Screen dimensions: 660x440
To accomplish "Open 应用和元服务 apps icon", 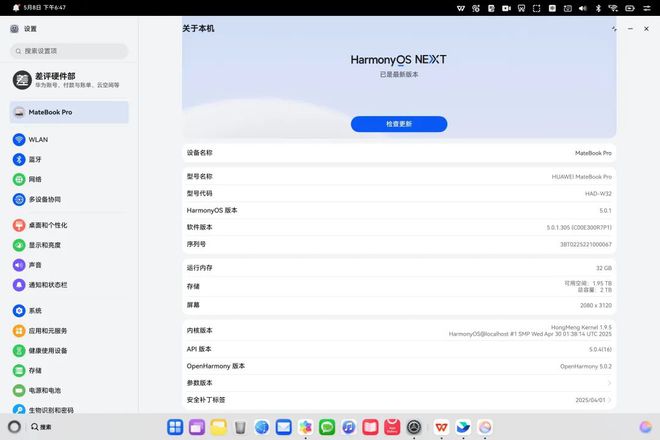I will pyautogui.click(x=19, y=331).
